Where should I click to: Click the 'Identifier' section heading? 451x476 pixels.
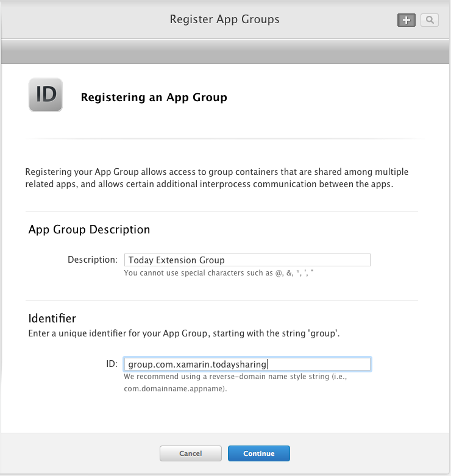click(52, 318)
